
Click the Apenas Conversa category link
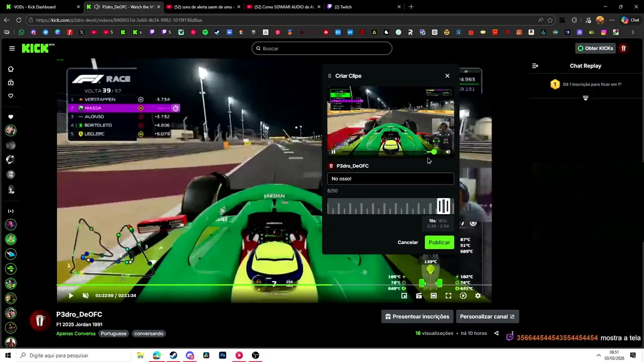tap(76, 333)
